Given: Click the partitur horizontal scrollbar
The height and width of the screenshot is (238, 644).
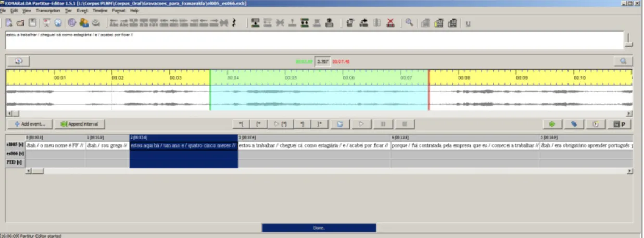Looking at the screenshot, I should (x=330, y=171).
